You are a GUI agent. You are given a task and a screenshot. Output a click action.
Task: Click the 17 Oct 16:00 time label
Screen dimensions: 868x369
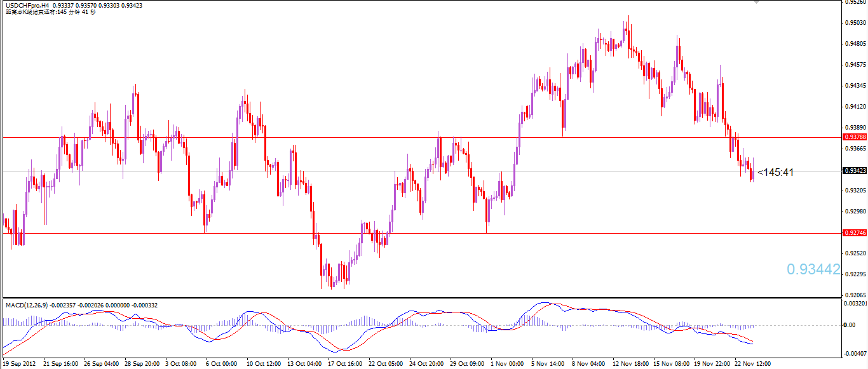[345, 364]
